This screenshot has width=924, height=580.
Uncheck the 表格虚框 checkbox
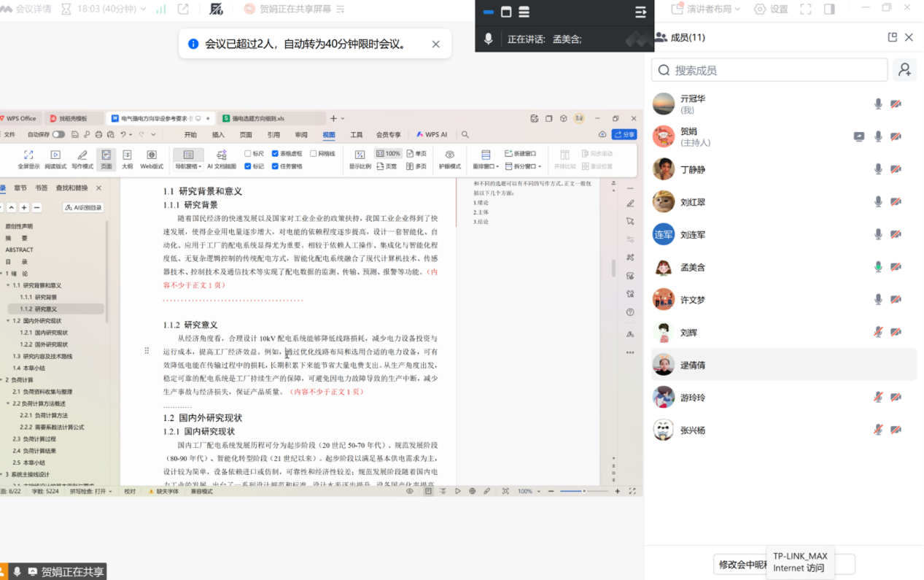(x=275, y=154)
